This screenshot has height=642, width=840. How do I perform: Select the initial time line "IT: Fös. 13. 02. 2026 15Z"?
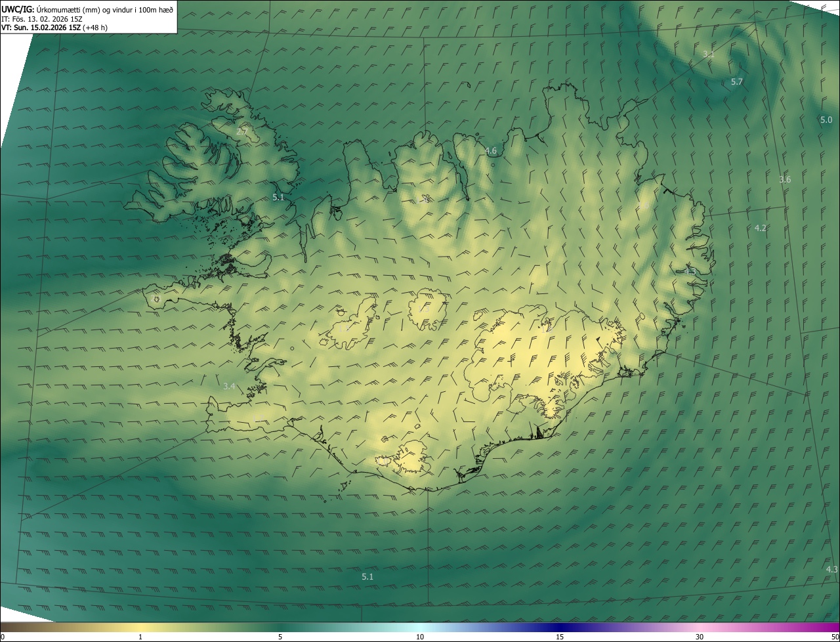coord(41,19)
